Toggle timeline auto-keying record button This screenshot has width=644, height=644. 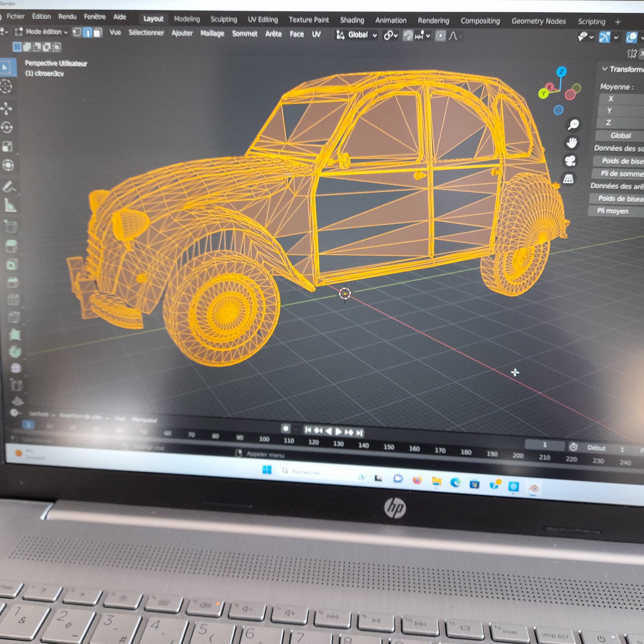point(286,429)
